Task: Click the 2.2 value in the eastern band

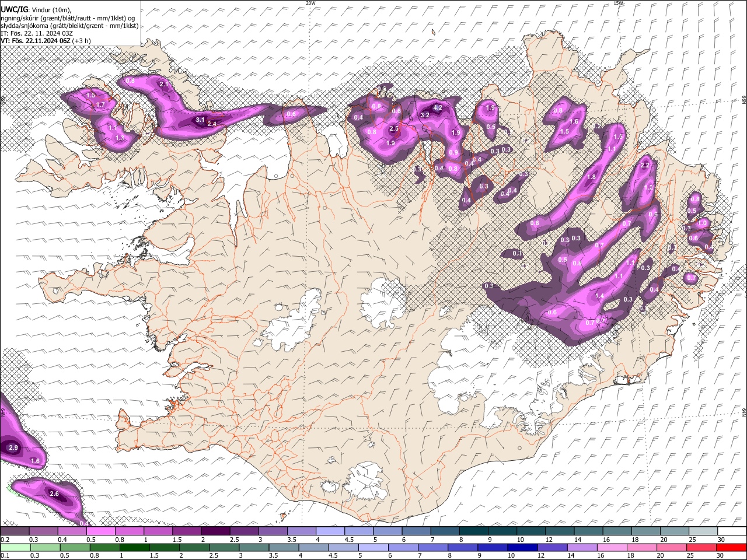Action: tap(645, 166)
